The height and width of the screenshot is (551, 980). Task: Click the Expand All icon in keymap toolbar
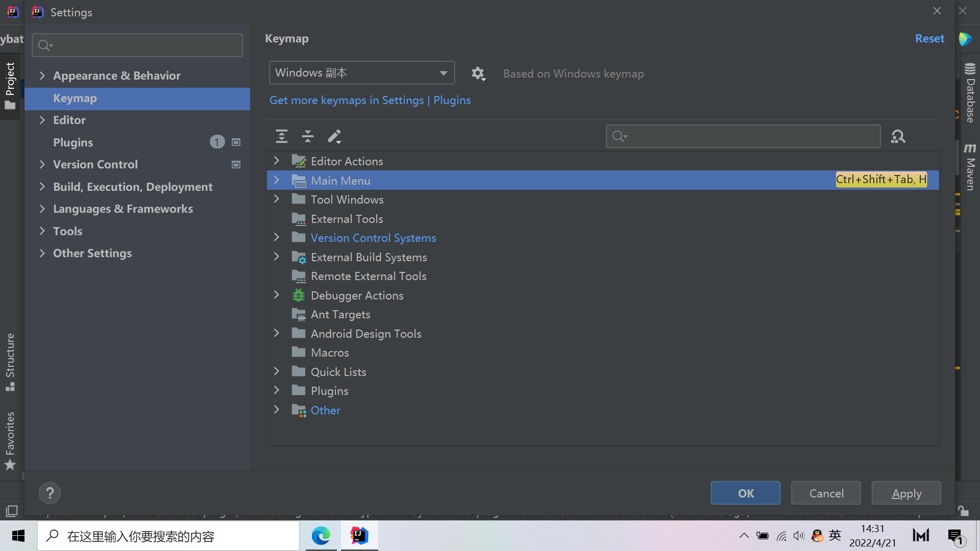(282, 136)
